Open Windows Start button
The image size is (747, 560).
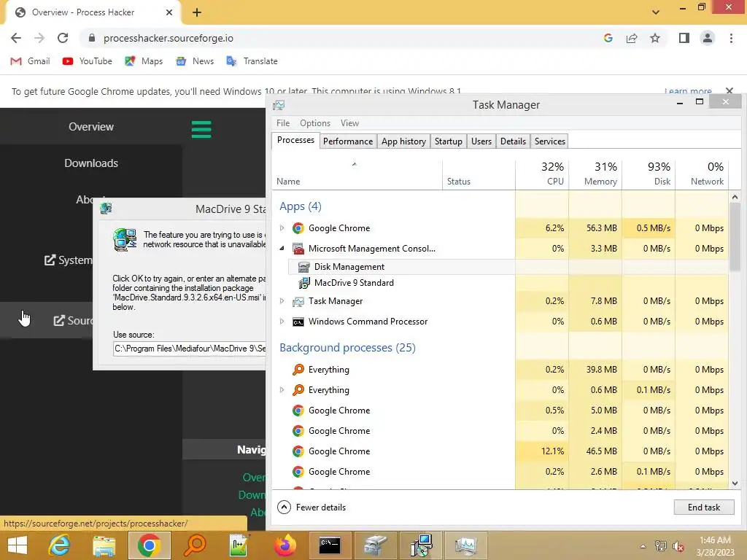(18, 545)
